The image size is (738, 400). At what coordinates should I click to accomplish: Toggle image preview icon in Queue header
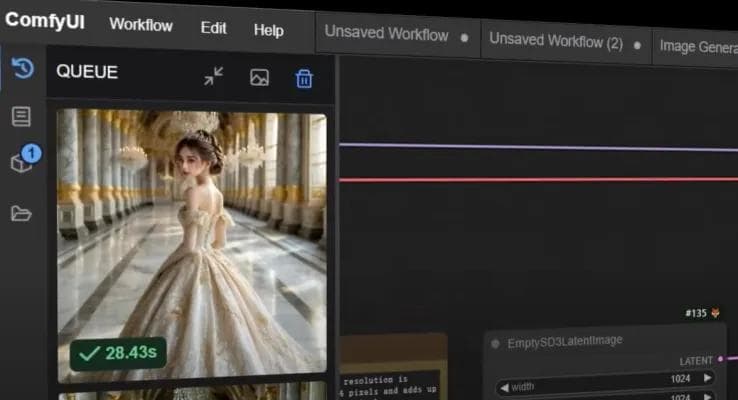pos(259,78)
